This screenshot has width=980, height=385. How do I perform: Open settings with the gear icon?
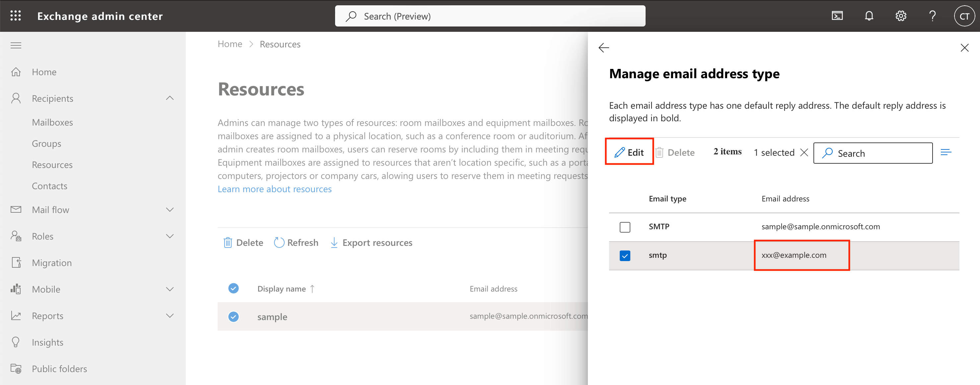[x=901, y=16]
